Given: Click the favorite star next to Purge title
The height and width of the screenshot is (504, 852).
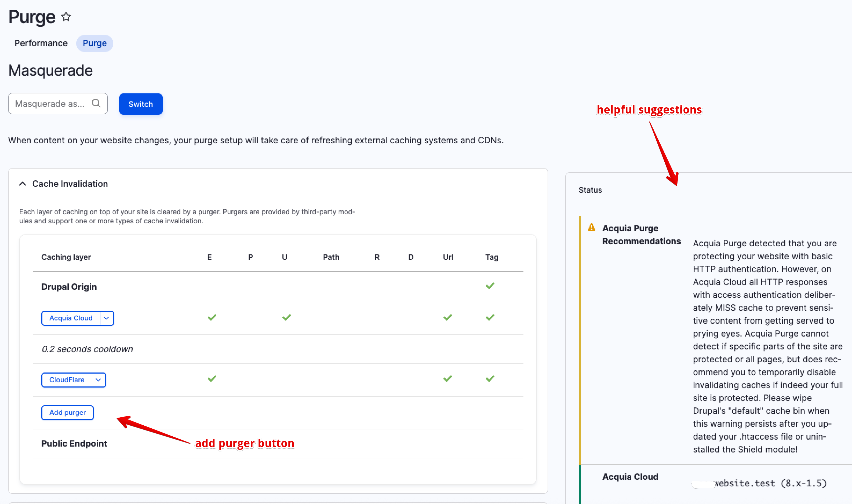Looking at the screenshot, I should (x=66, y=17).
